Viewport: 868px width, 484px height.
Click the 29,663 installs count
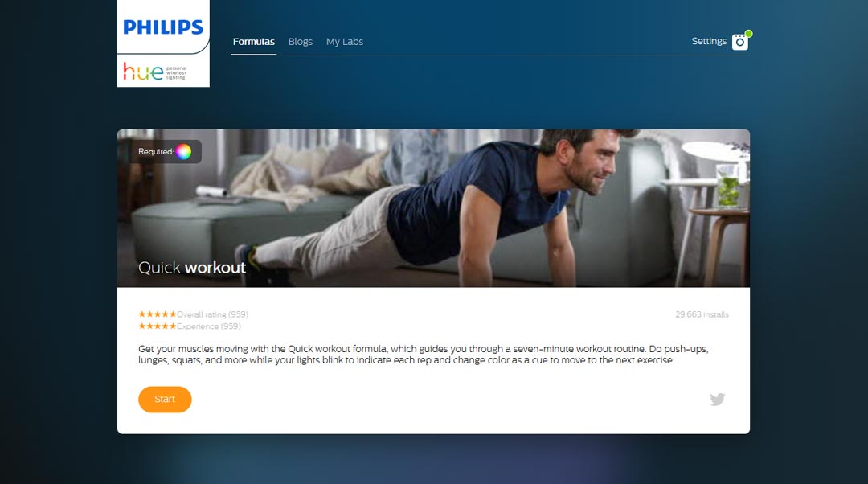702,314
